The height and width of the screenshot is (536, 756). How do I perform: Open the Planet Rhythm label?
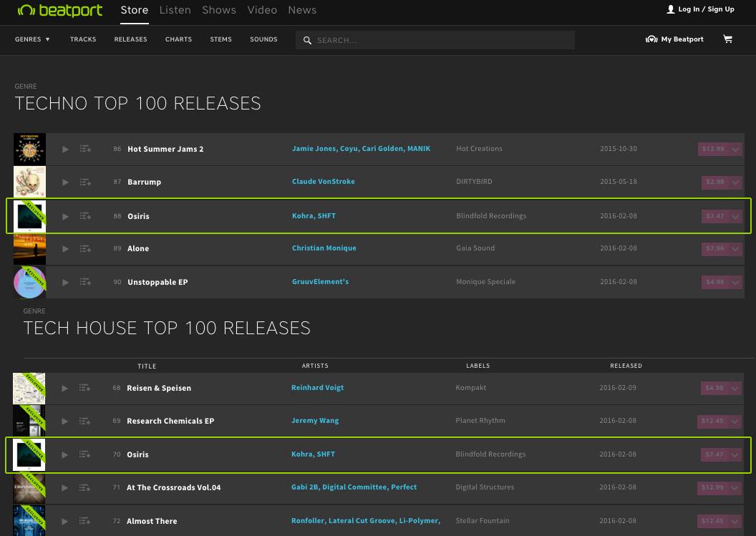pos(480,420)
